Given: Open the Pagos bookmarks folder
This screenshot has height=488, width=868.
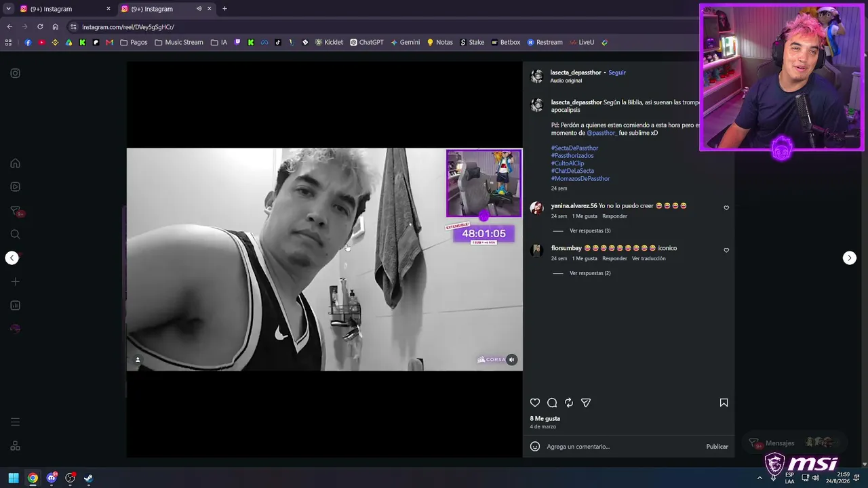Looking at the screenshot, I should [134, 42].
